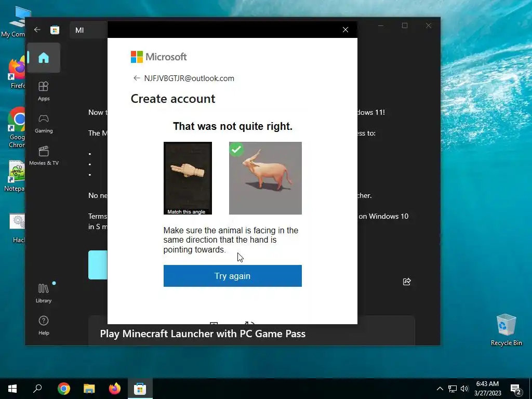This screenshot has height=399, width=532.
Task: Open Movies & TV in Store sidebar
Action: (44, 156)
